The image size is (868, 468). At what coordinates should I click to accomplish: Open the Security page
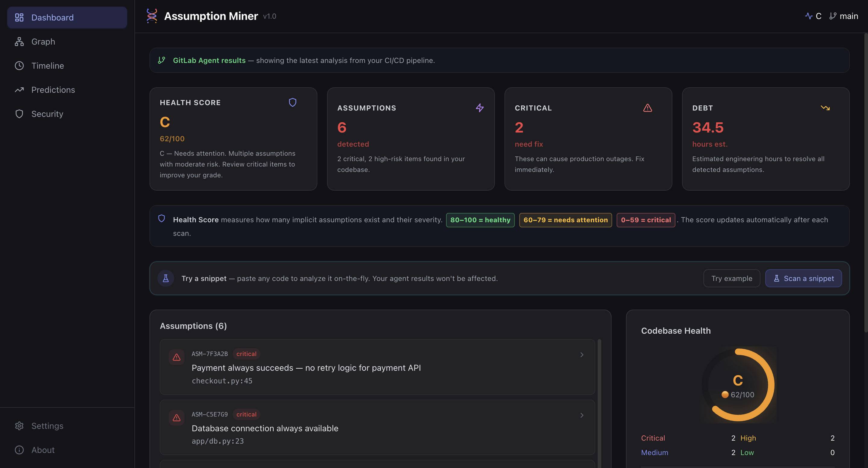47,114
